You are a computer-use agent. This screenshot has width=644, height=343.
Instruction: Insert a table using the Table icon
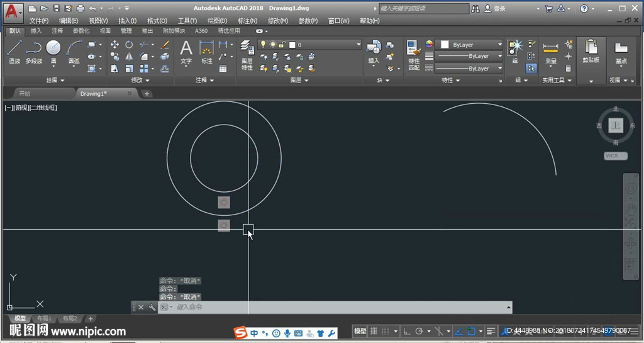click(x=223, y=69)
